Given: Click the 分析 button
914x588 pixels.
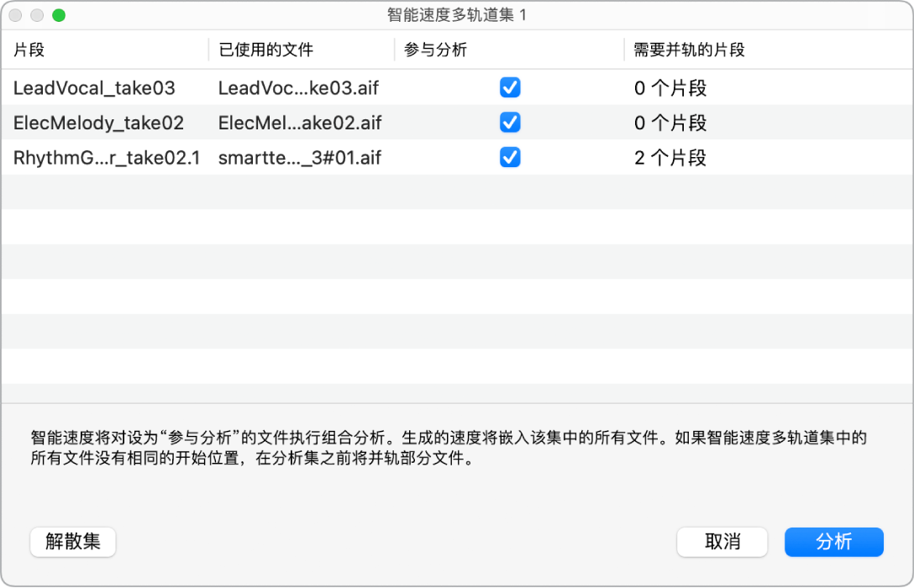Looking at the screenshot, I should [x=833, y=542].
